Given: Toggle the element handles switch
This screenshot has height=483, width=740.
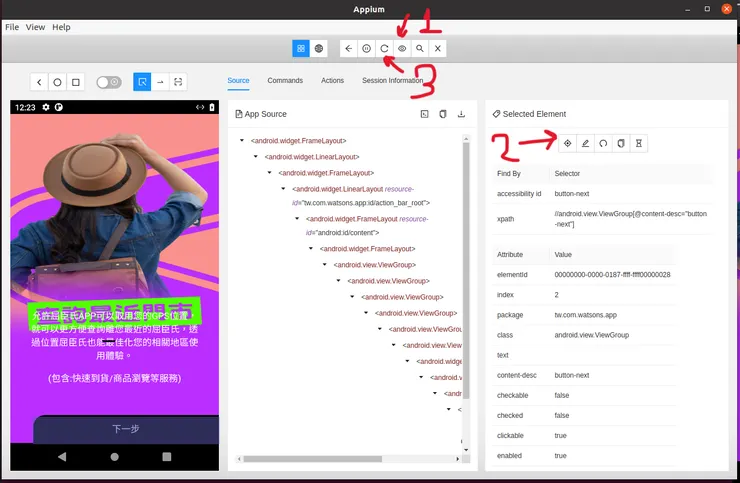Looking at the screenshot, I should pyautogui.click(x=109, y=82).
